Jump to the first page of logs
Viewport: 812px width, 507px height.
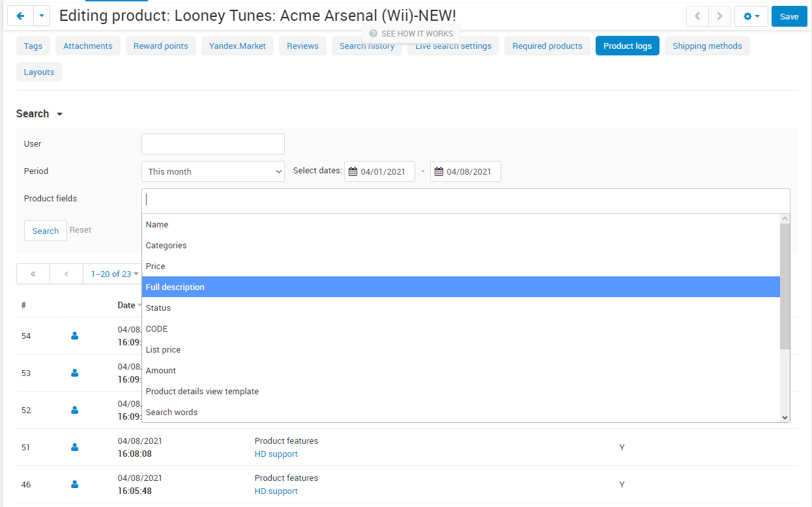click(33, 274)
